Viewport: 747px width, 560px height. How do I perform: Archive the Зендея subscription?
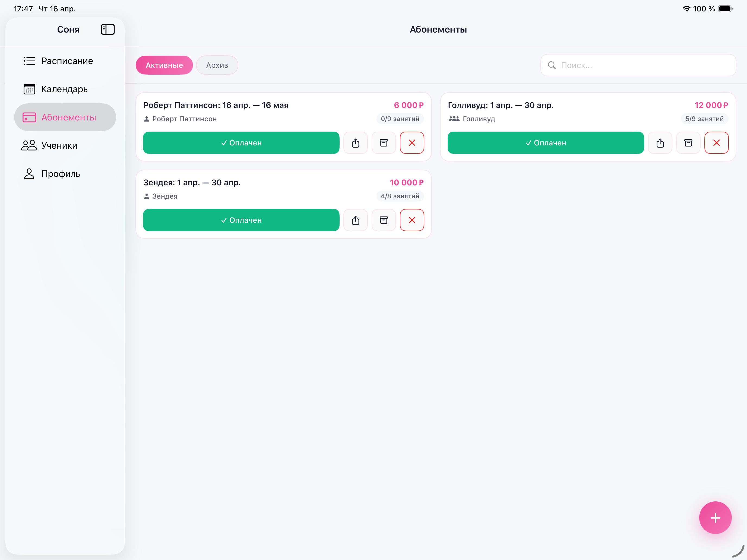pyautogui.click(x=384, y=220)
